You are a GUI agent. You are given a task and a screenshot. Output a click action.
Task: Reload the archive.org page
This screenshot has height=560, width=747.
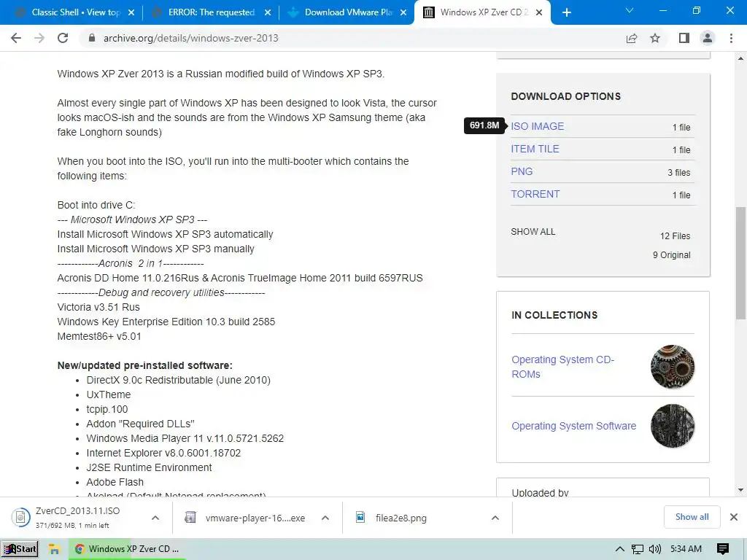pyautogui.click(x=63, y=38)
